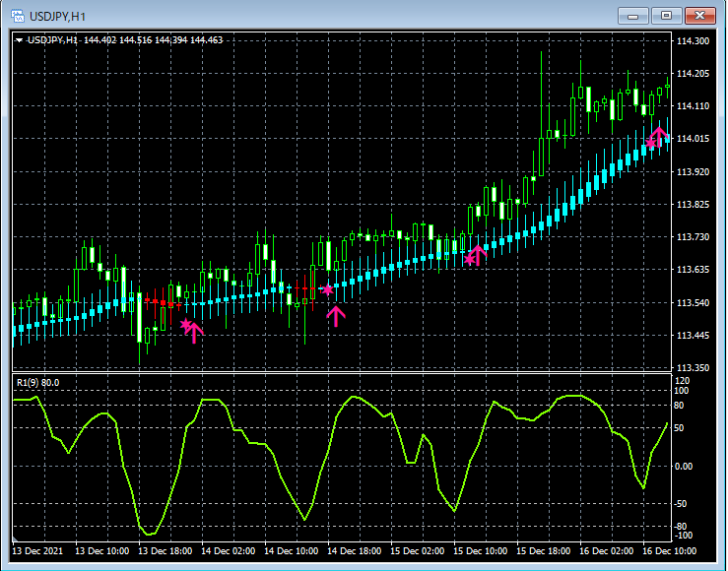Screen dimensions: 728x571
Task: Close the USDJPY,H1 chart window
Action: (698, 15)
